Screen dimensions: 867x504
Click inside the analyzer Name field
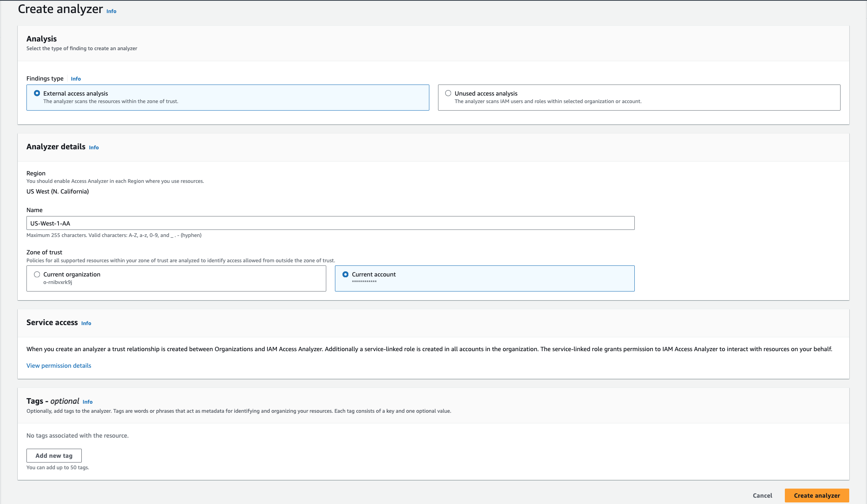coord(330,223)
